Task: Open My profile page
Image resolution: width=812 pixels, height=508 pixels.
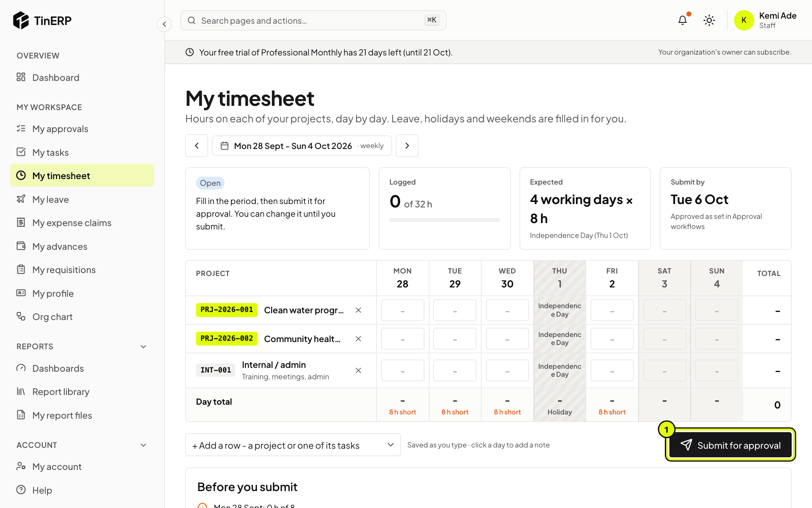Action: 82,293
